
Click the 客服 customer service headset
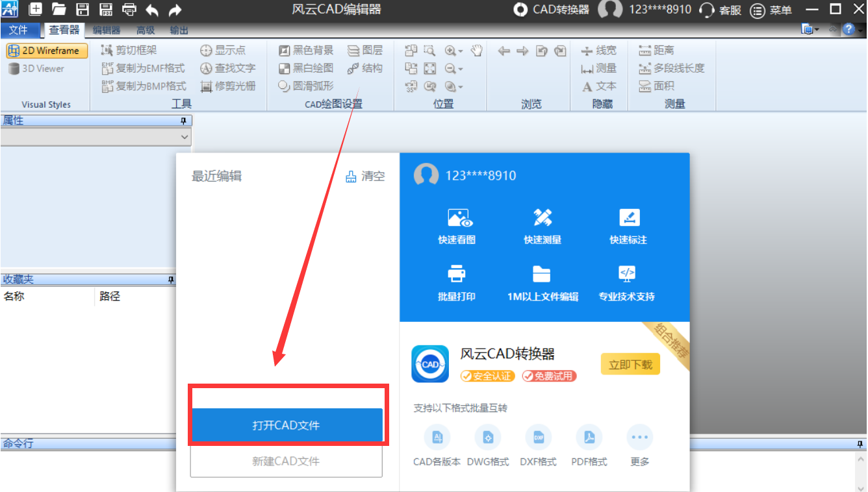click(x=720, y=10)
